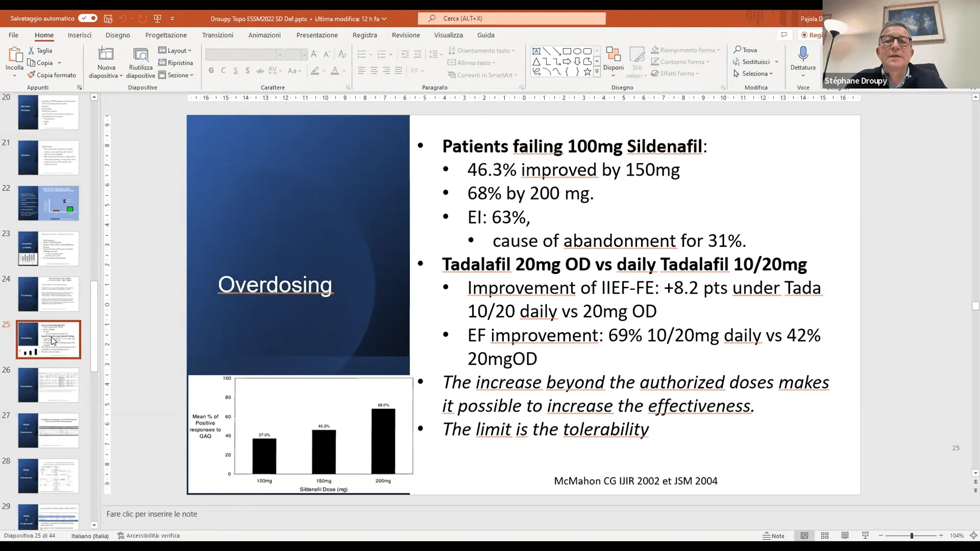980x551 pixels.
Task: Apply underline with the S button
Action: coord(235,70)
